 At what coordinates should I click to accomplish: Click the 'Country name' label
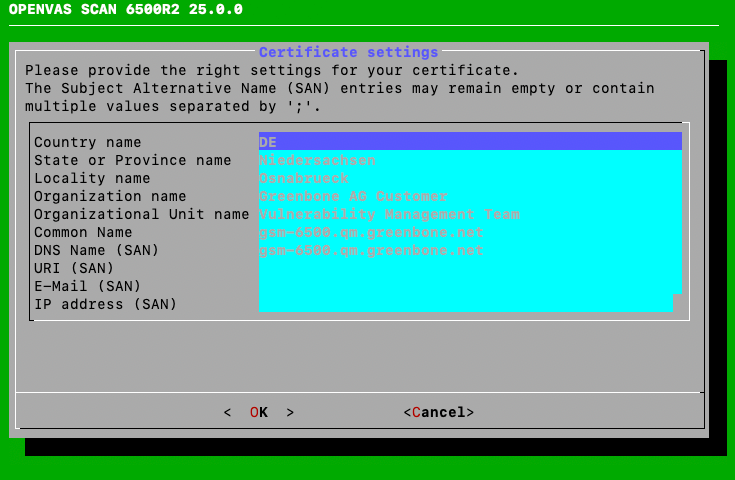[88, 142]
